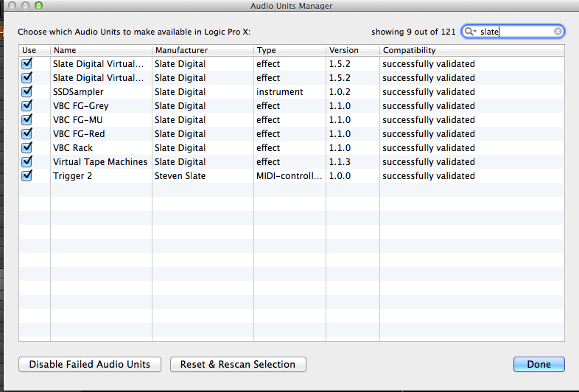Uncheck the Trigger 2 checkbox

[27, 176]
